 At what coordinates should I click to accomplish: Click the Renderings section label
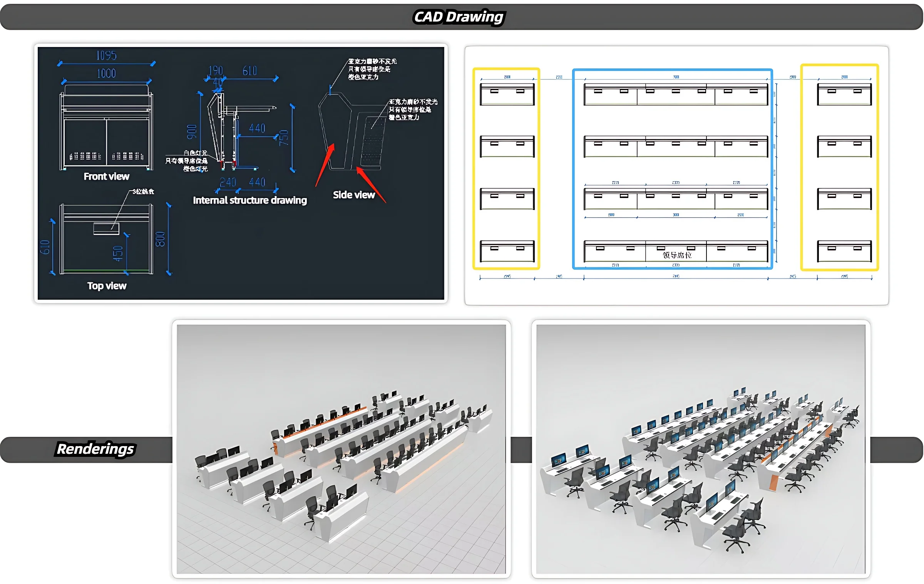coord(95,449)
